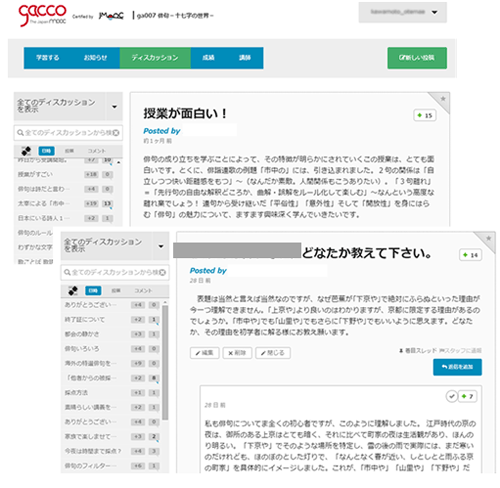Click the upper discussion search field
The height and width of the screenshot is (488, 500).
(68, 133)
